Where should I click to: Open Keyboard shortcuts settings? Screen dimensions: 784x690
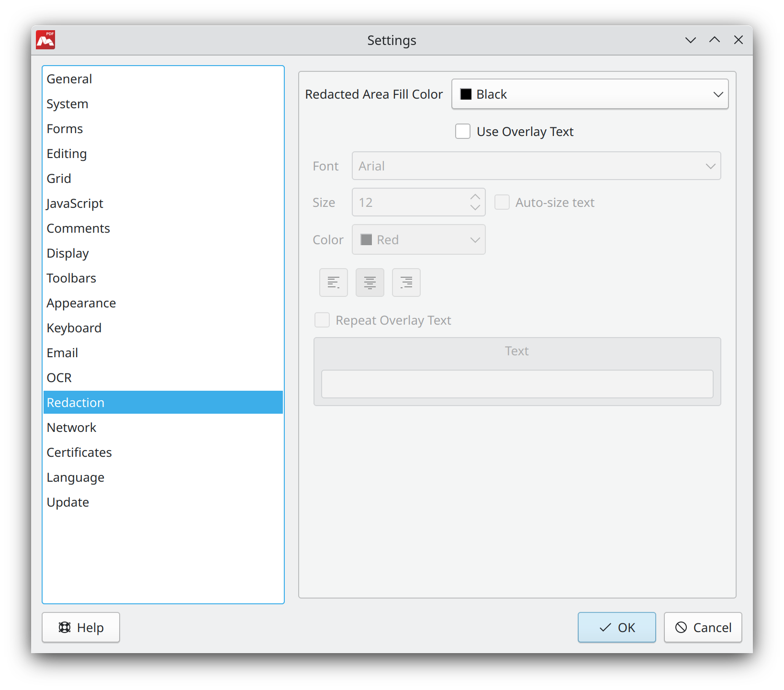pos(163,328)
